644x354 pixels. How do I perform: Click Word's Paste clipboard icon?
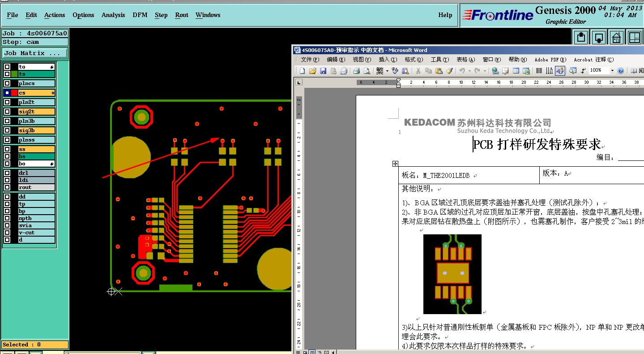click(x=439, y=71)
